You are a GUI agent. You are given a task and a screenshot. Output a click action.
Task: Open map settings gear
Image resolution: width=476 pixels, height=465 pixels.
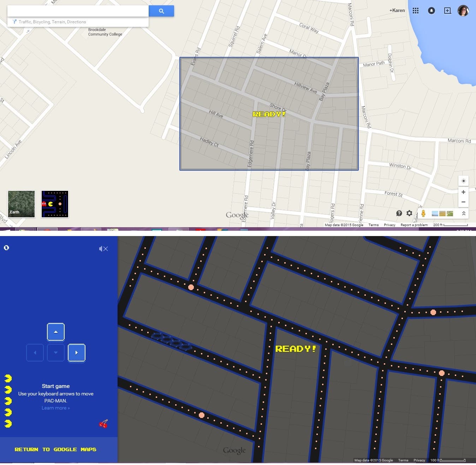pos(409,213)
